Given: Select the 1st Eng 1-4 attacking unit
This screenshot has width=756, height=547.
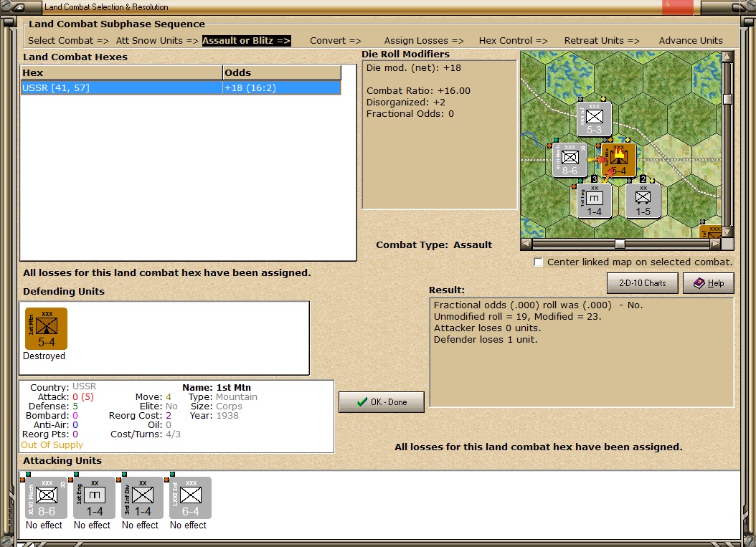Looking at the screenshot, I should click(95, 498).
